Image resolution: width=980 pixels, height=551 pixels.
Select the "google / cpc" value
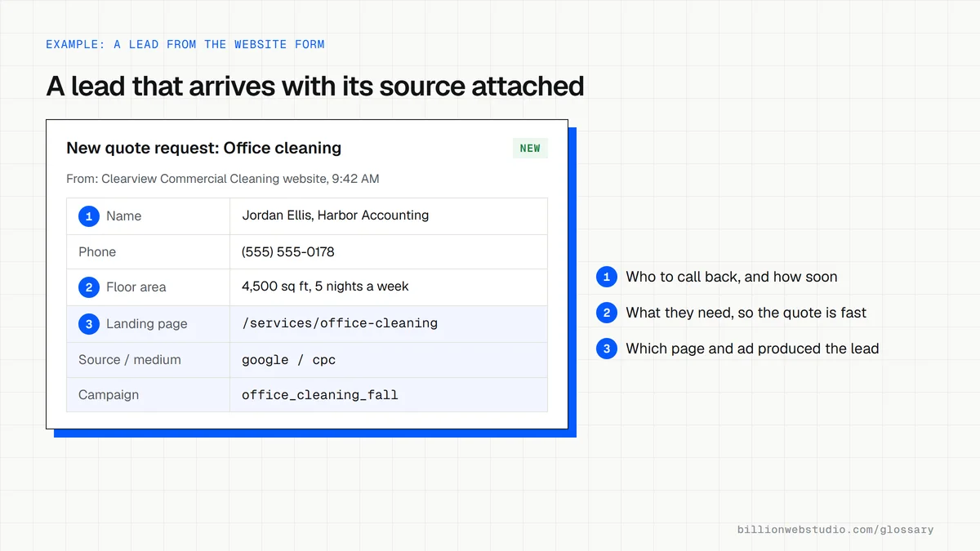(289, 360)
